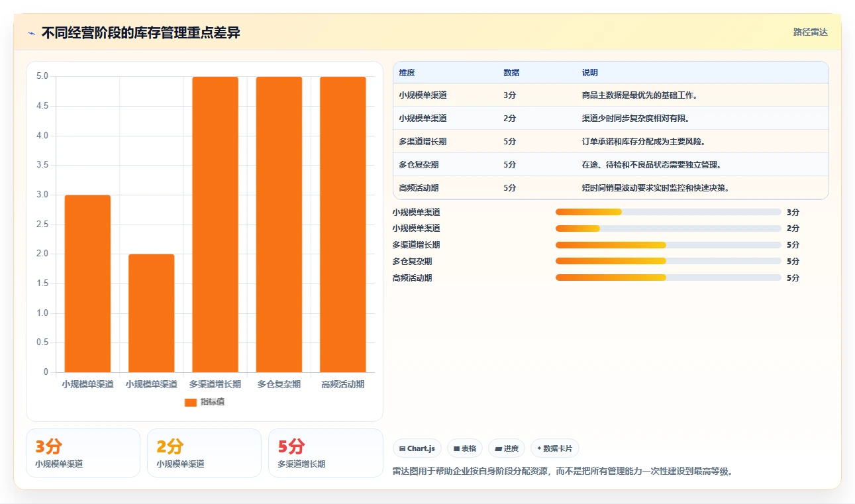Image resolution: width=855 pixels, height=504 pixels.
Task: Click the 多渠道增长期 bar in the chart
Action: [x=215, y=225]
